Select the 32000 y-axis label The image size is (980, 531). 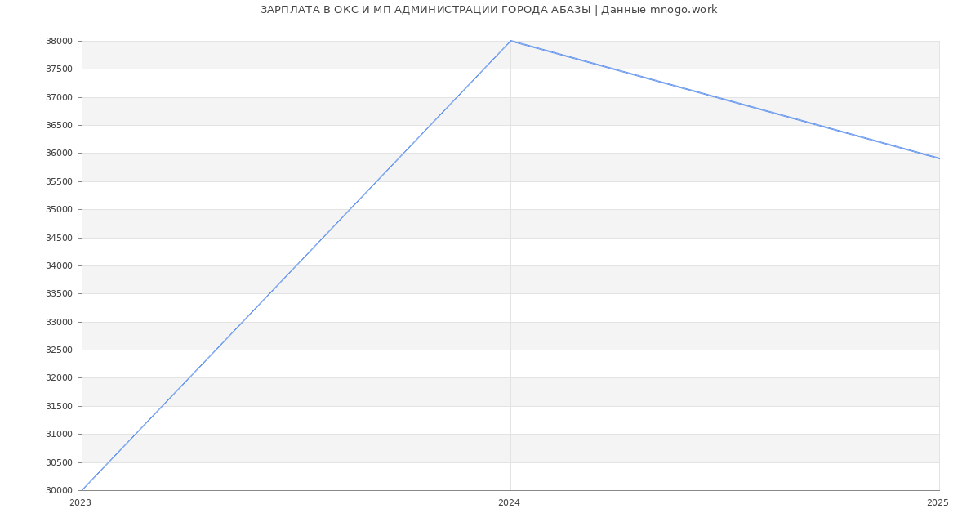59,377
